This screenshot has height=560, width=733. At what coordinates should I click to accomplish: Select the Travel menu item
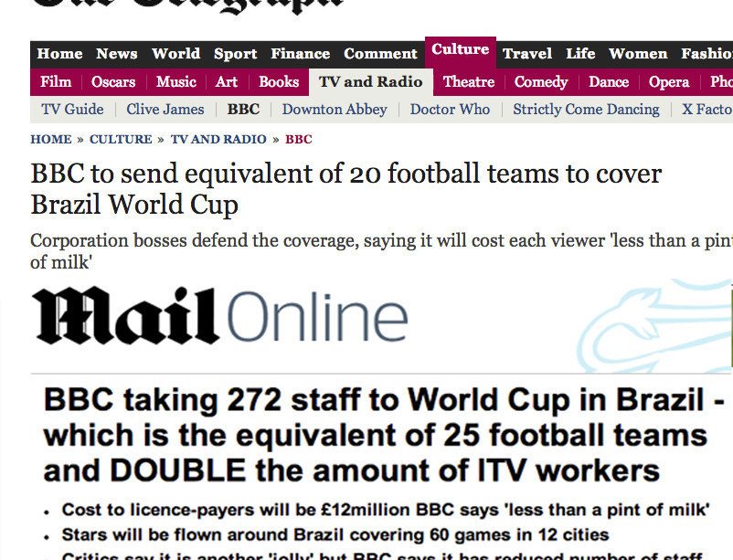pos(527,54)
